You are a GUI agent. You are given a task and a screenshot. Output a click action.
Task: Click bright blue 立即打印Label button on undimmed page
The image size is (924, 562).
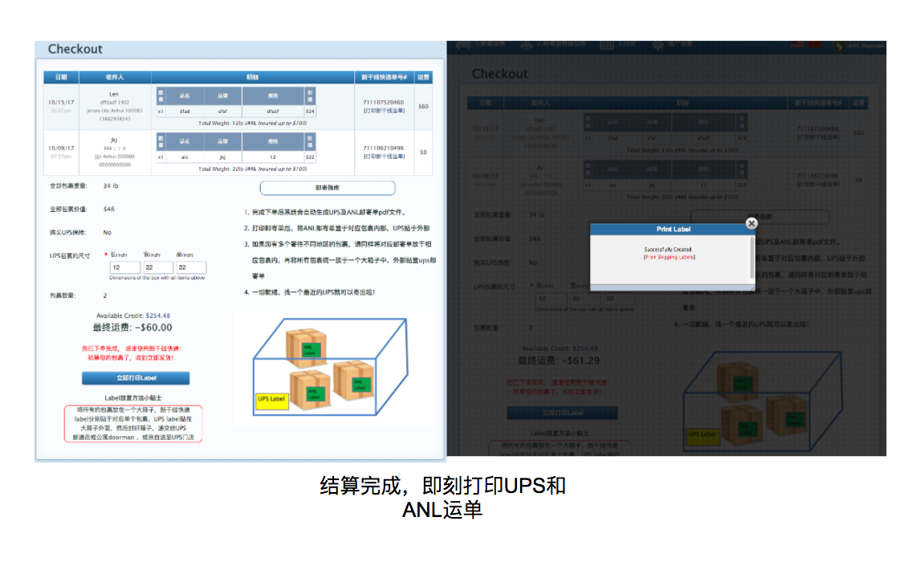136,378
